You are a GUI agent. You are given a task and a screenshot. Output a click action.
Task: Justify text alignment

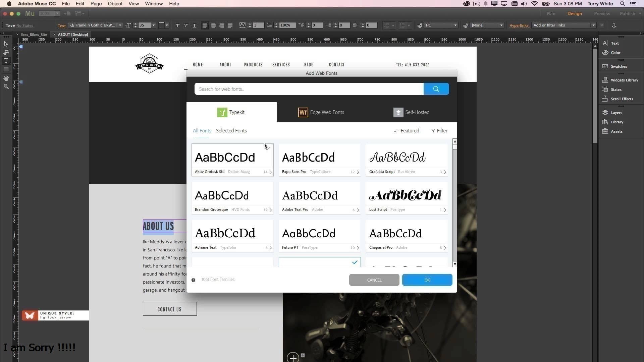point(230,25)
